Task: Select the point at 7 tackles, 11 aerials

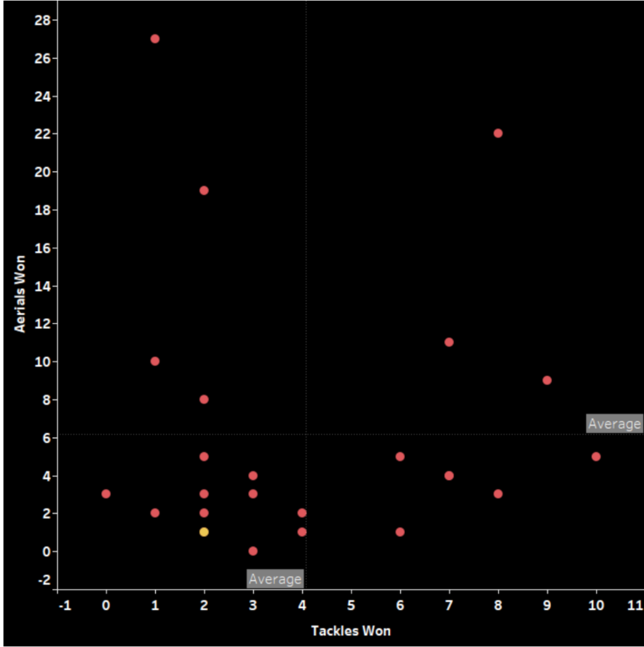Action: (x=449, y=342)
